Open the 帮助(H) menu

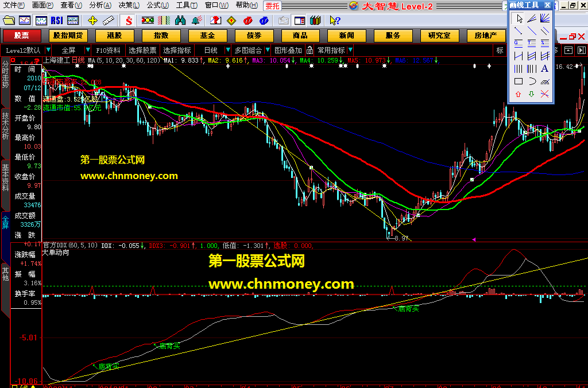click(x=247, y=5)
